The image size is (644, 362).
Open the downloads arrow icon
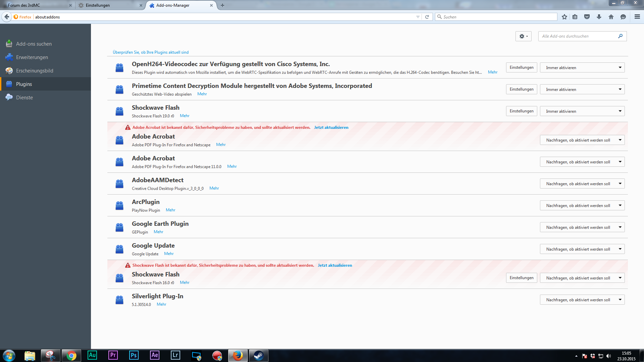pyautogui.click(x=599, y=17)
